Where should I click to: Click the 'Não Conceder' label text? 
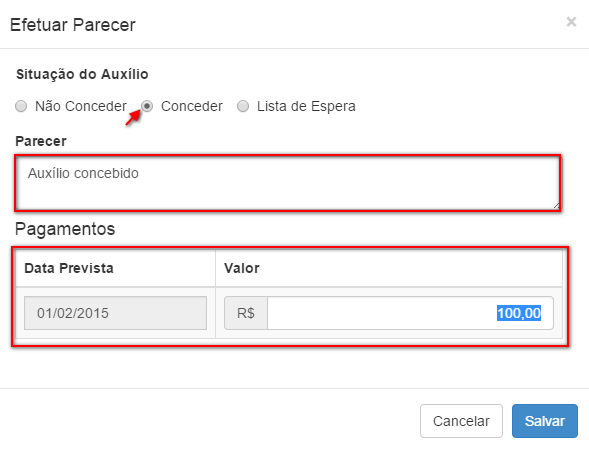coord(81,106)
